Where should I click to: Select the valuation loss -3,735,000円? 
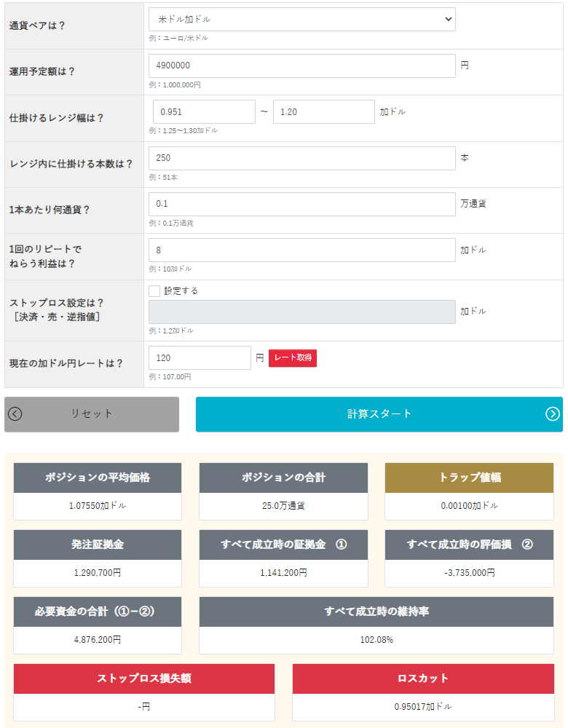pos(469,573)
